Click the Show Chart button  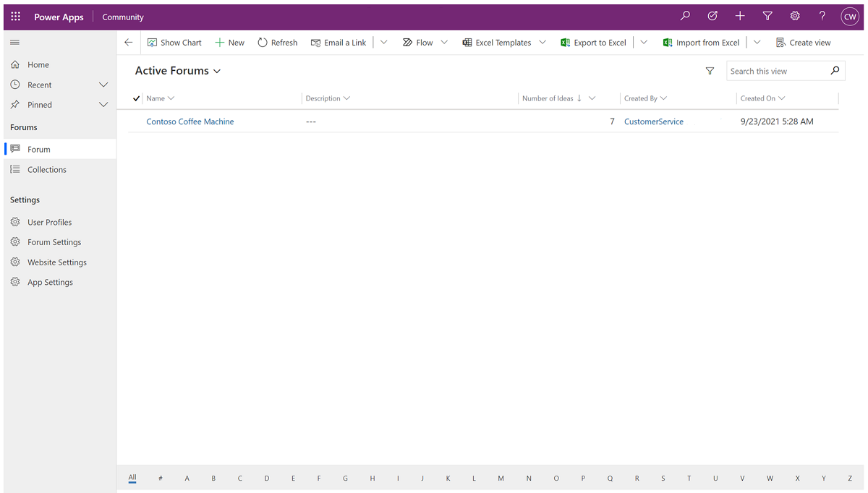click(x=174, y=43)
